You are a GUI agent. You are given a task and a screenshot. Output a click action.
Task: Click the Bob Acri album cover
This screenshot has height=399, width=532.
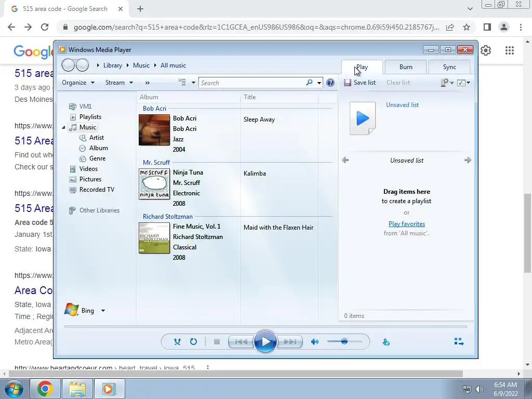tap(154, 130)
